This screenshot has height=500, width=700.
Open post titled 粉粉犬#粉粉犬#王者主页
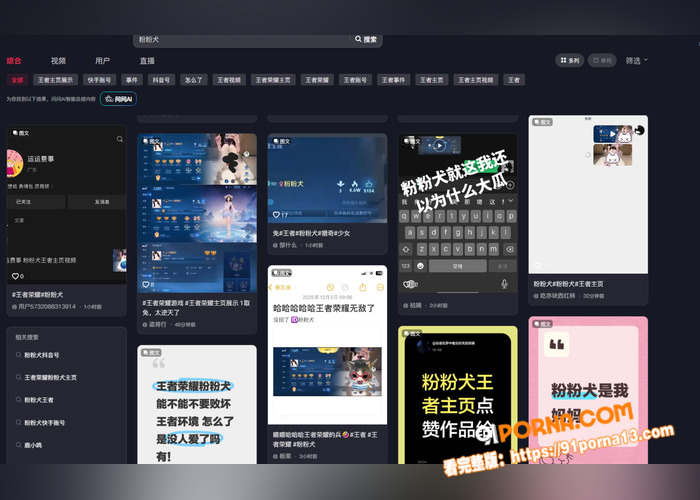(x=568, y=283)
